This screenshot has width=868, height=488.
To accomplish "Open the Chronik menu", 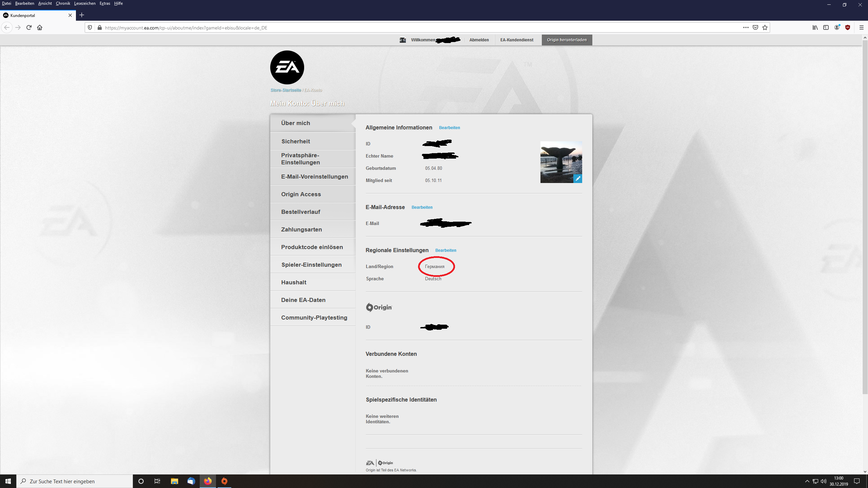I will point(63,3).
